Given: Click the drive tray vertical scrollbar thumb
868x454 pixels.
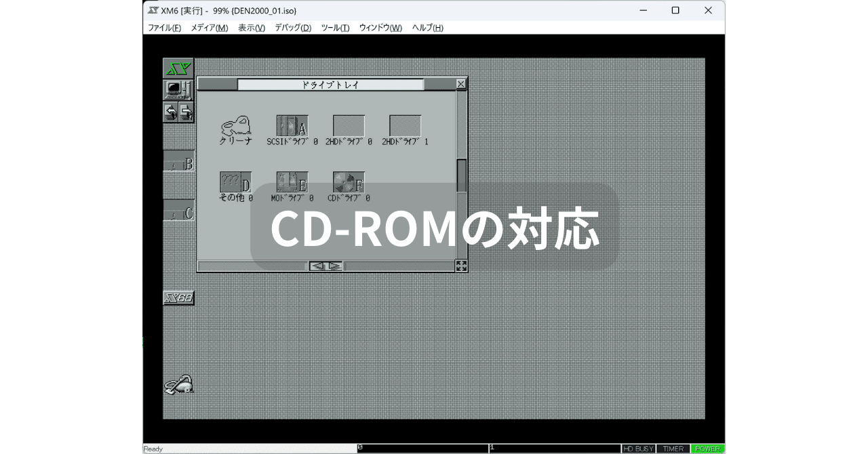Looking at the screenshot, I should [461, 176].
